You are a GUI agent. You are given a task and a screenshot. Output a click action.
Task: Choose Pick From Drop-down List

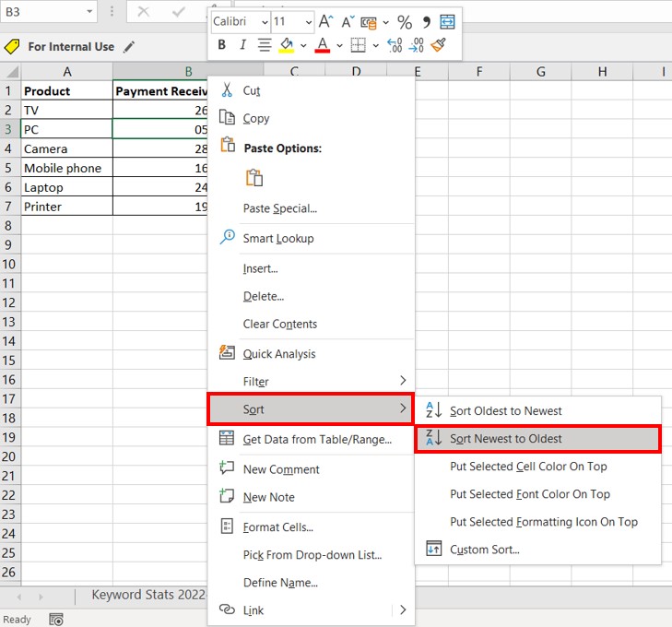pos(312,554)
